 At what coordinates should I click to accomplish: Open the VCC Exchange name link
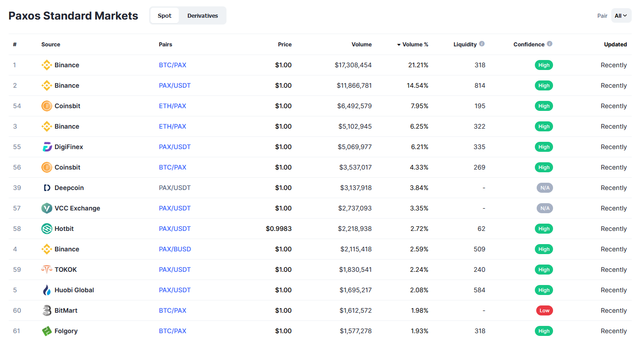click(x=77, y=208)
